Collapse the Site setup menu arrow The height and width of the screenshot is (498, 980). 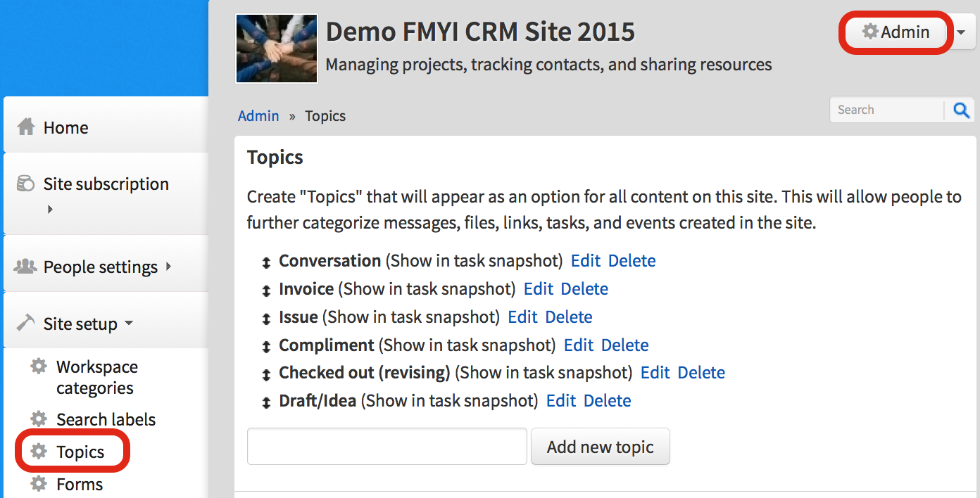point(129,324)
